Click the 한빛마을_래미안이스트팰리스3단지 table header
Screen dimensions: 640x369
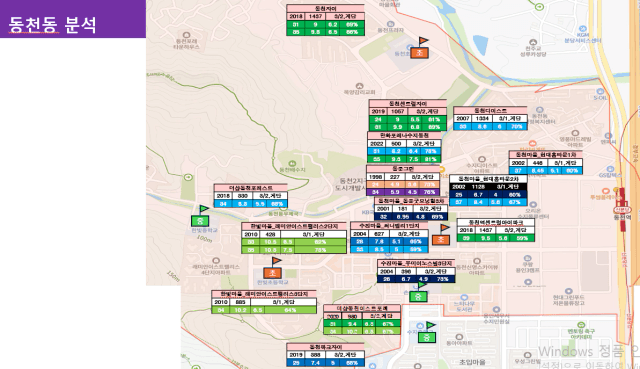click(x=264, y=294)
